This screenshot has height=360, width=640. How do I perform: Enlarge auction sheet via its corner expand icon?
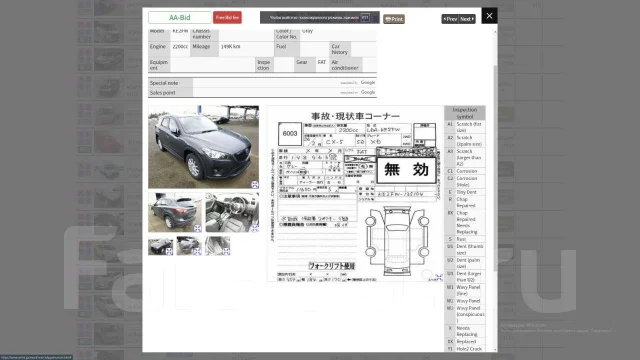pos(439,278)
